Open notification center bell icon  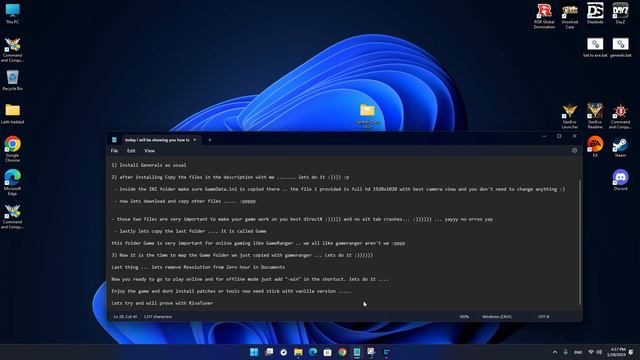(x=631, y=352)
